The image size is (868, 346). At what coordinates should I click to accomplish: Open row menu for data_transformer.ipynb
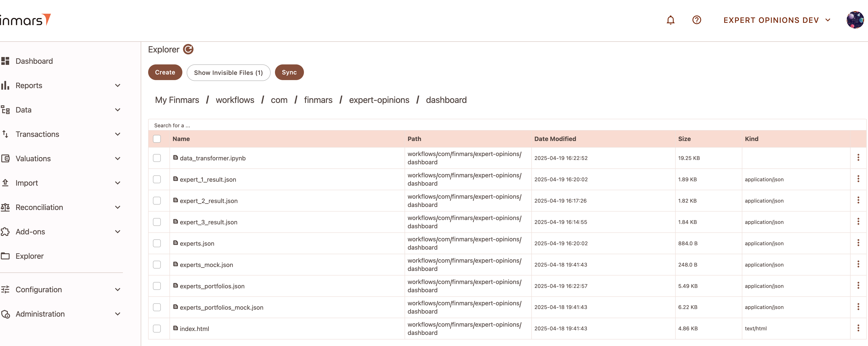click(x=858, y=157)
